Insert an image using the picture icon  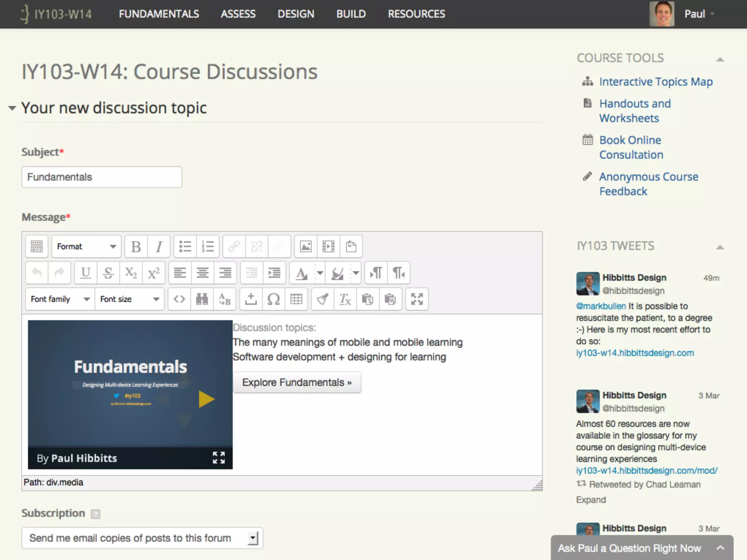point(306,247)
